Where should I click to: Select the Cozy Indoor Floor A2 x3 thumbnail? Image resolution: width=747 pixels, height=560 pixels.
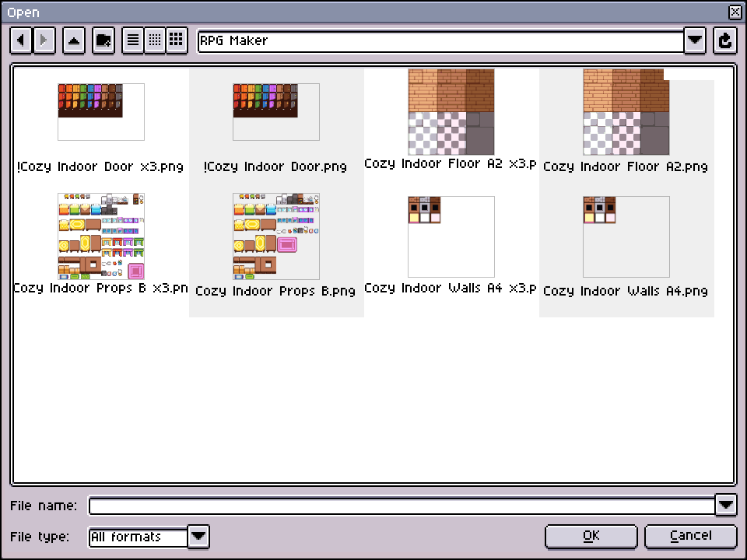coord(451,112)
